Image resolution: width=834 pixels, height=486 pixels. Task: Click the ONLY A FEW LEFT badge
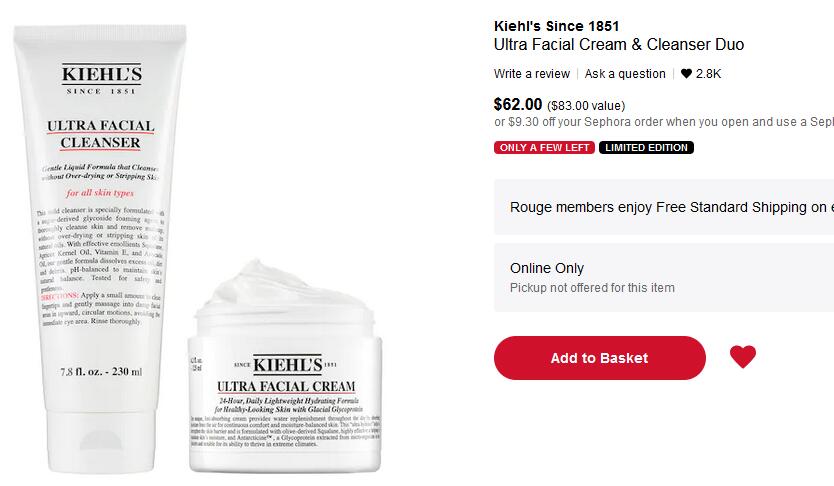pos(544,147)
